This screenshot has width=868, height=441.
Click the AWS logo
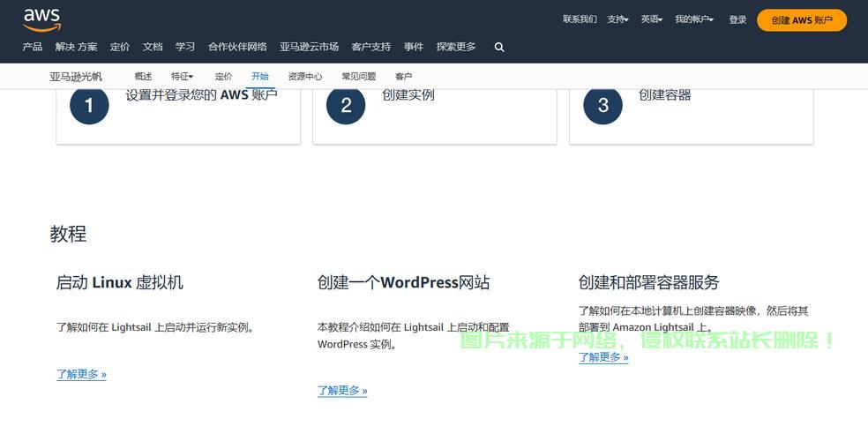pyautogui.click(x=41, y=19)
